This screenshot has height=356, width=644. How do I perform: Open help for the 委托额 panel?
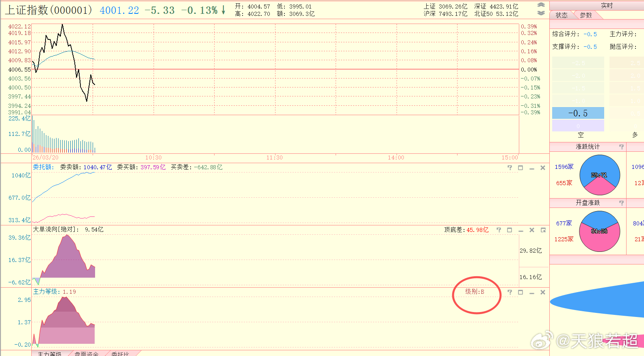[x=510, y=168]
